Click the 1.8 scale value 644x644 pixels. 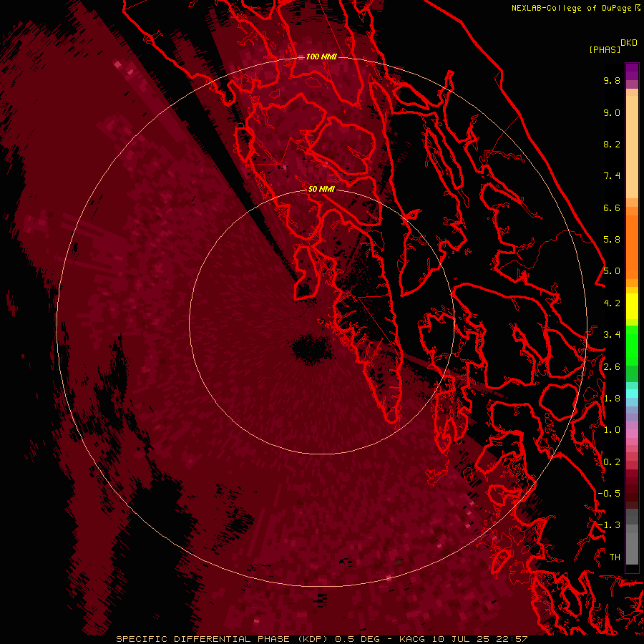tap(612, 399)
